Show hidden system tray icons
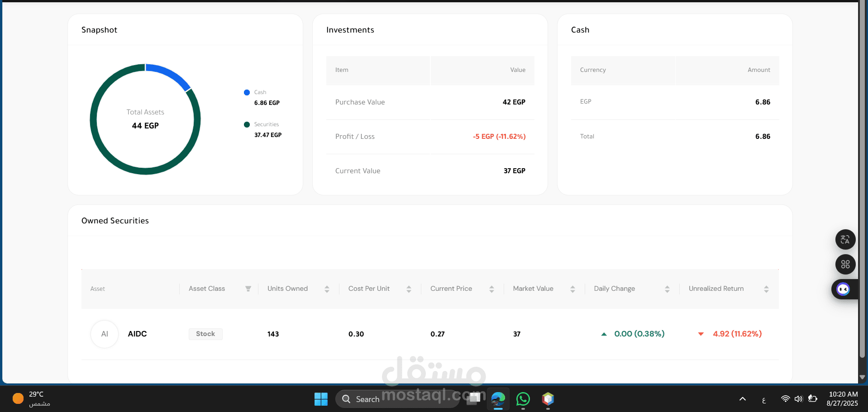 click(x=743, y=399)
